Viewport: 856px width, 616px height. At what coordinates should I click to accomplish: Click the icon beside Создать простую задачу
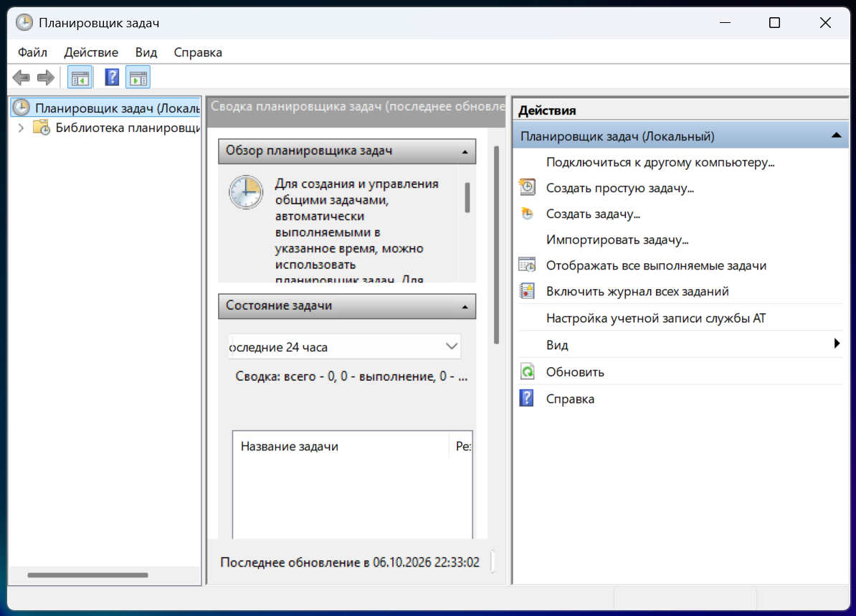pos(528,187)
